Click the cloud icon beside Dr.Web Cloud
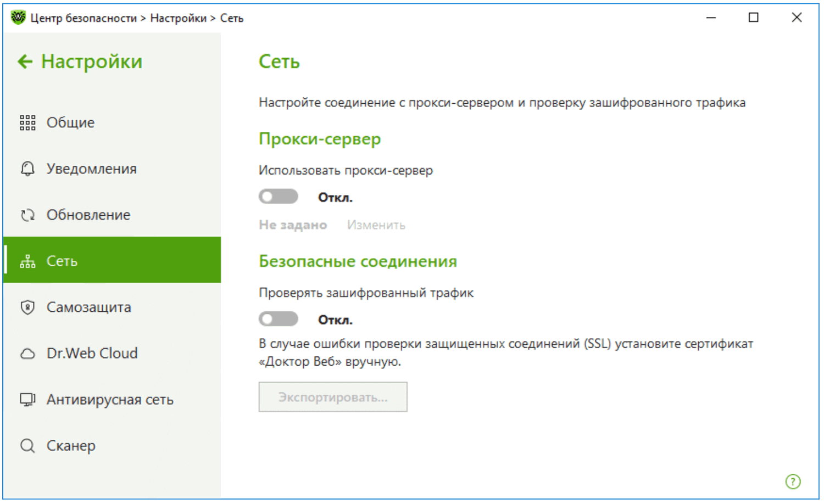Viewport: 824px width, 504px height. pyautogui.click(x=27, y=354)
